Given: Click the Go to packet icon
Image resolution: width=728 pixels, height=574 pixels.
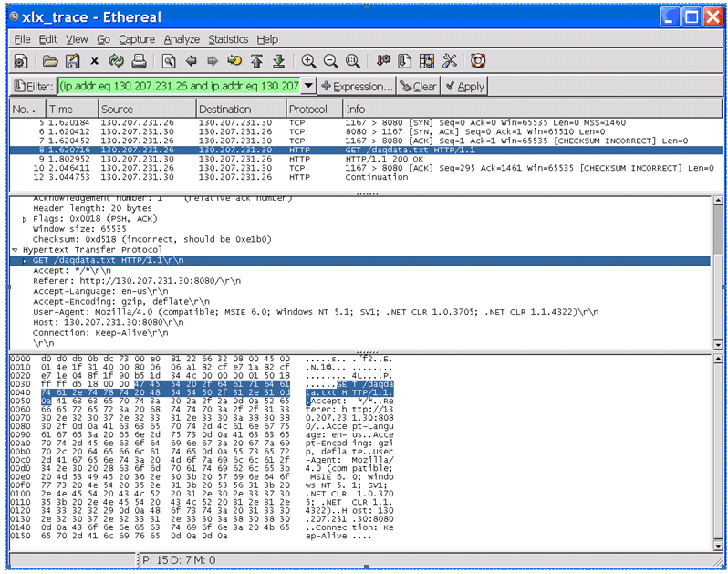Looking at the screenshot, I should (x=234, y=61).
